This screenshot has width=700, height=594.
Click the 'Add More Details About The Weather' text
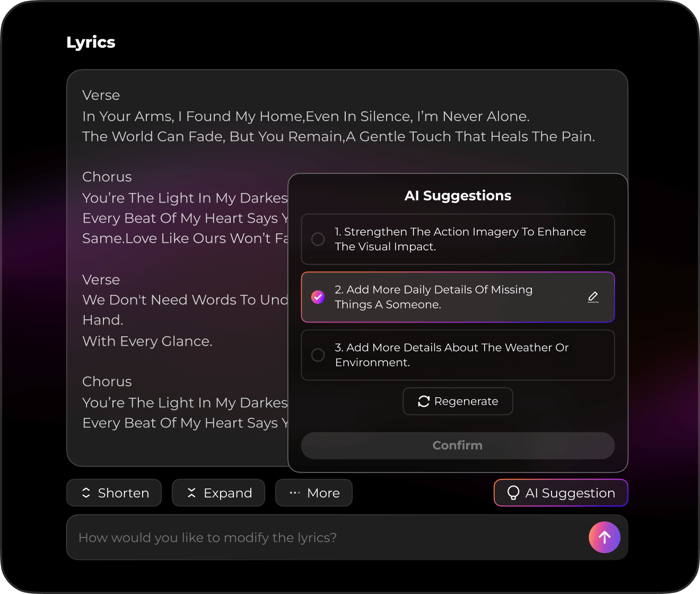tap(451, 355)
